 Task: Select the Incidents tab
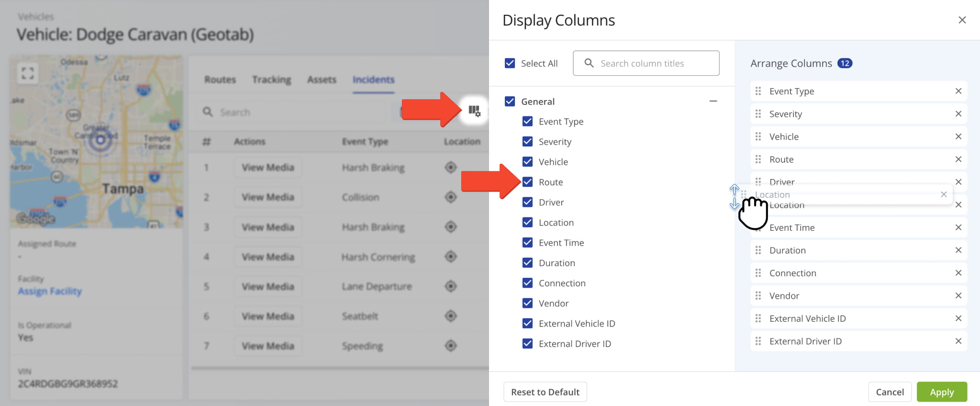[x=373, y=79]
